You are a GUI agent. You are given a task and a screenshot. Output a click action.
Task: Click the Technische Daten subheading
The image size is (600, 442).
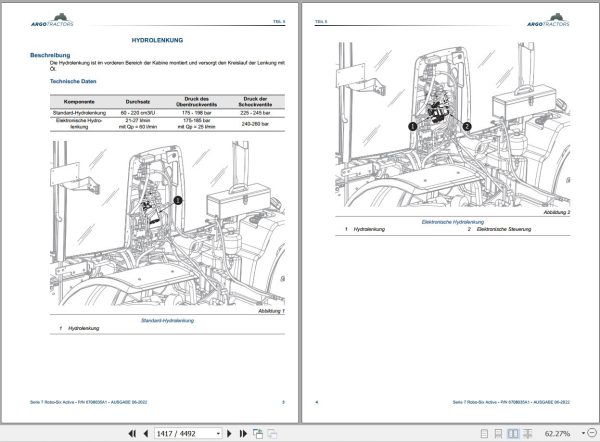click(73, 81)
